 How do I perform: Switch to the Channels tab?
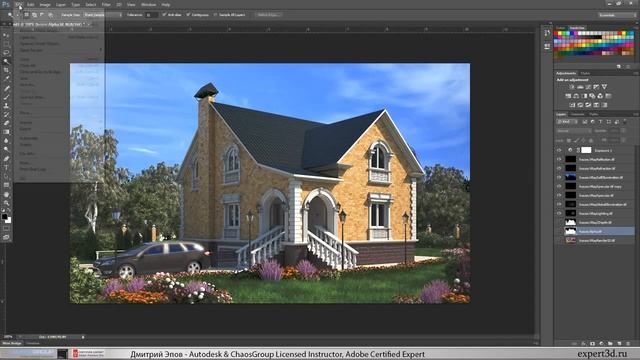[578, 114]
